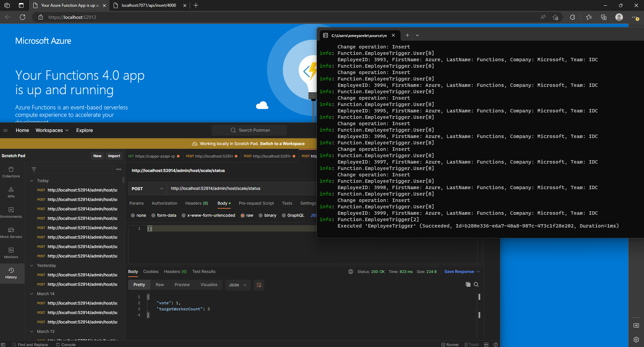Select History in Postman sidebar
This screenshot has width=644, height=347.
point(11,273)
